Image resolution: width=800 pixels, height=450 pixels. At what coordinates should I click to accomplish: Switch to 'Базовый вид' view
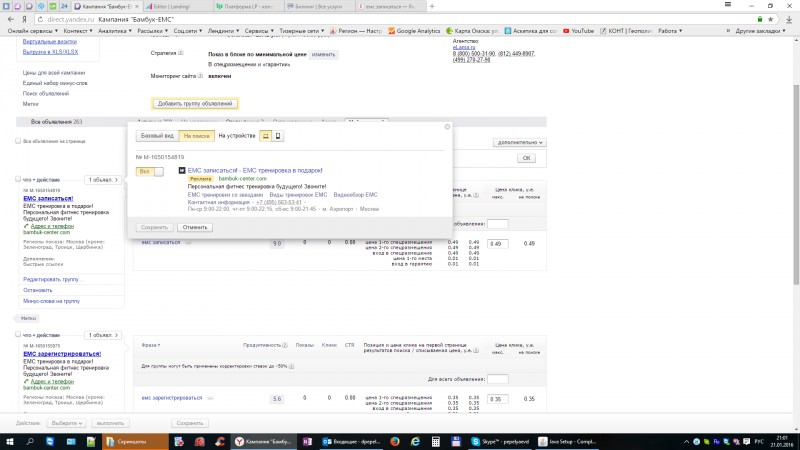click(x=158, y=136)
